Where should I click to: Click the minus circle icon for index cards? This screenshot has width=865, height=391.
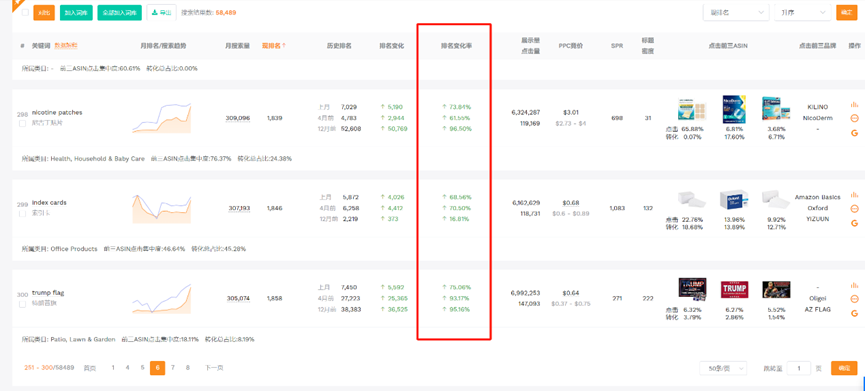[855, 209]
